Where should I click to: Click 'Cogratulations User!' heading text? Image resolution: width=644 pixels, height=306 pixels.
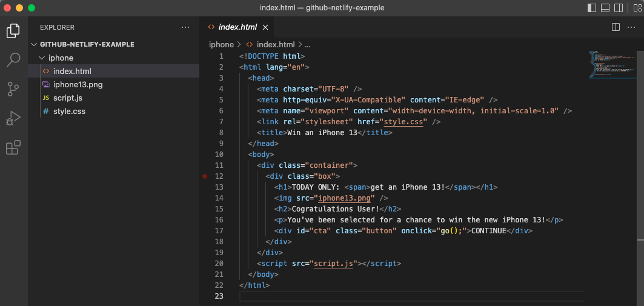pyautogui.click(x=336, y=208)
